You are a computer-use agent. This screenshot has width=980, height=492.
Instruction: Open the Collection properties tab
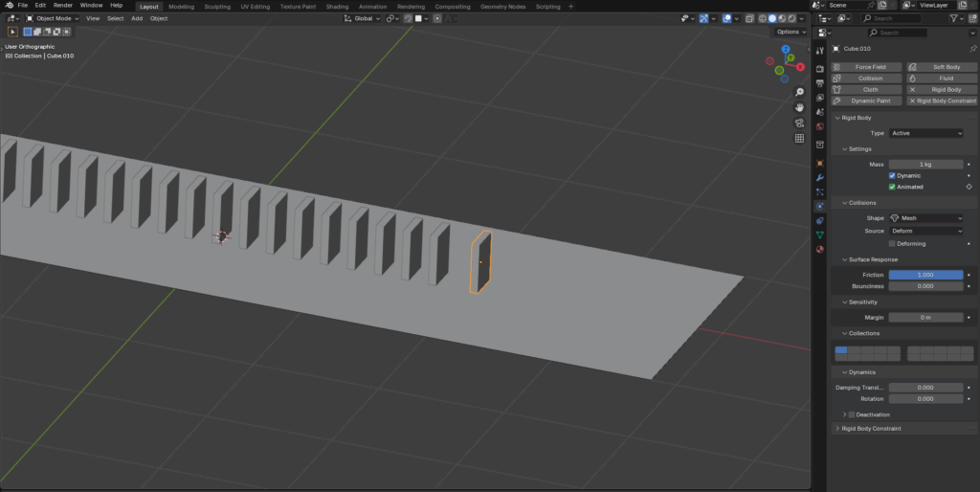[x=820, y=145]
